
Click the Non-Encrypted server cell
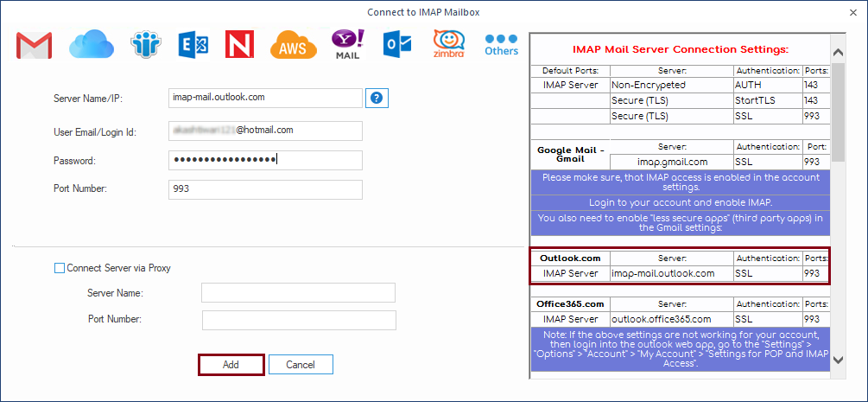coord(671,85)
